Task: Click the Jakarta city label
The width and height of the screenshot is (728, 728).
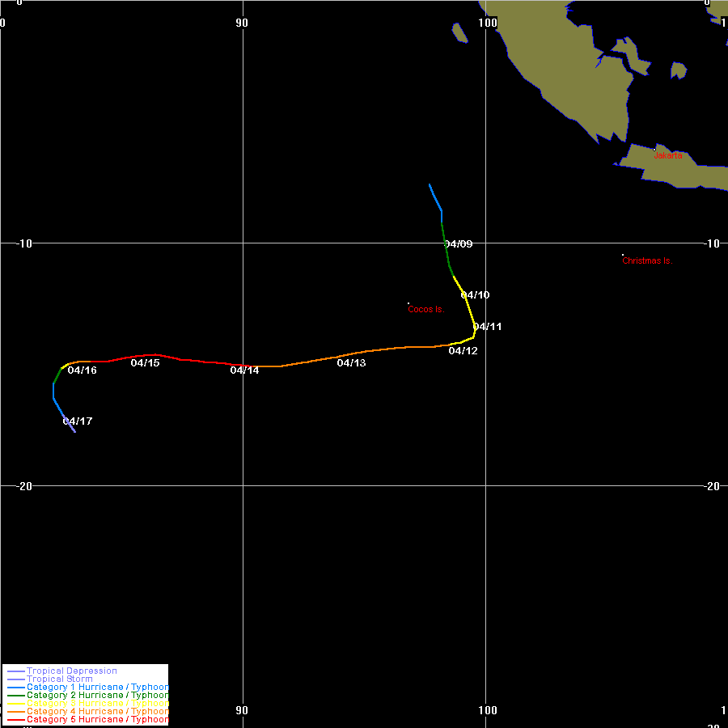Action: (668, 155)
